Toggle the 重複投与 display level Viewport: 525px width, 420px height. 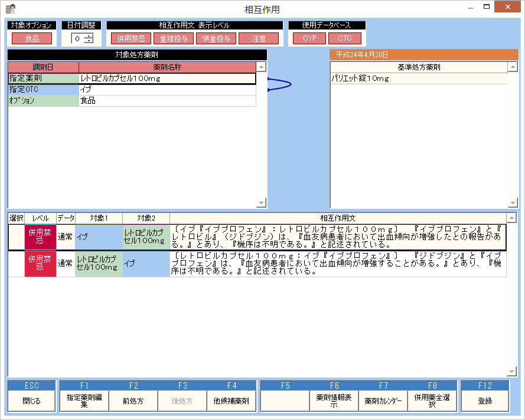click(x=174, y=38)
